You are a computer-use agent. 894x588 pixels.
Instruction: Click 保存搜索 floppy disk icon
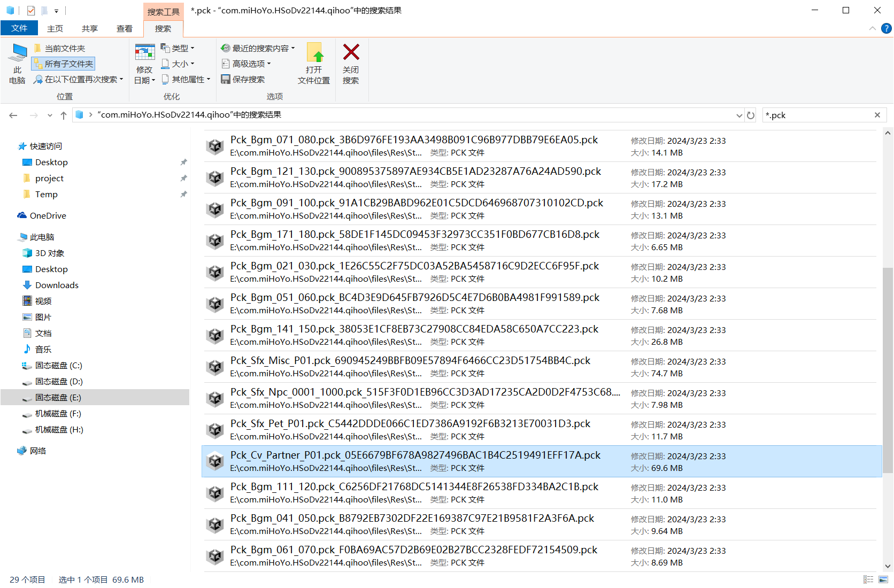point(226,79)
